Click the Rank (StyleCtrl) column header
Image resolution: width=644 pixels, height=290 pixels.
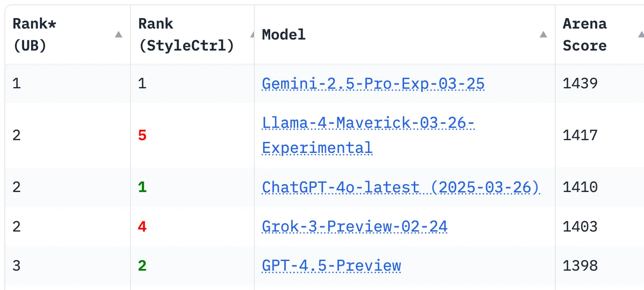[192, 35]
